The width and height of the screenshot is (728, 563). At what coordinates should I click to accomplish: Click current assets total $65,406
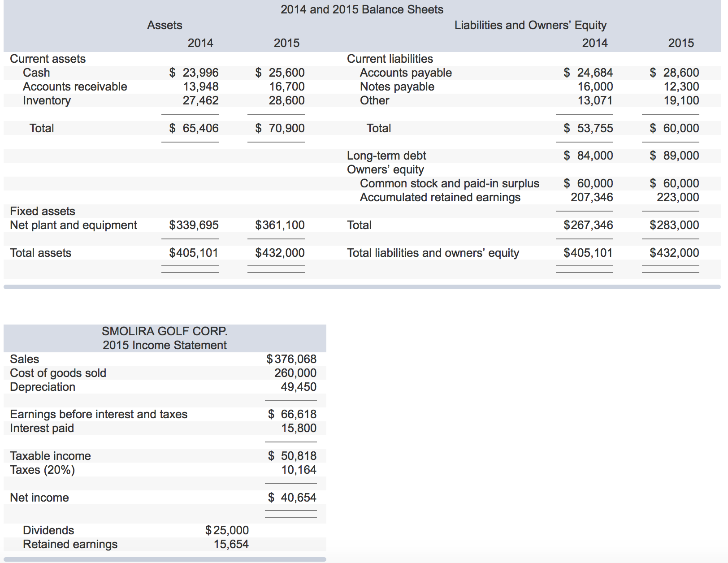pos(194,128)
